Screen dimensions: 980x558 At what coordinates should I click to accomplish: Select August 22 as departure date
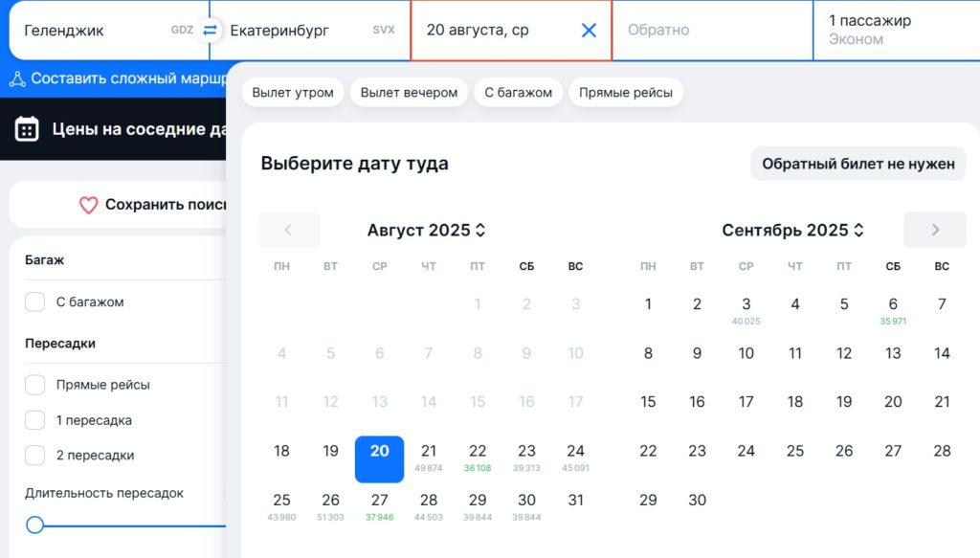pyautogui.click(x=477, y=451)
